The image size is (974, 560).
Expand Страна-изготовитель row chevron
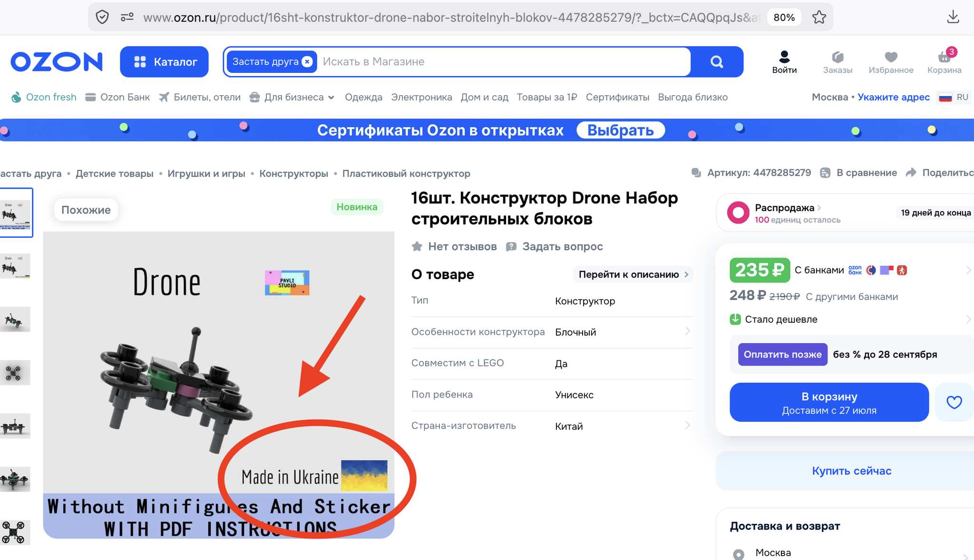[x=687, y=425]
